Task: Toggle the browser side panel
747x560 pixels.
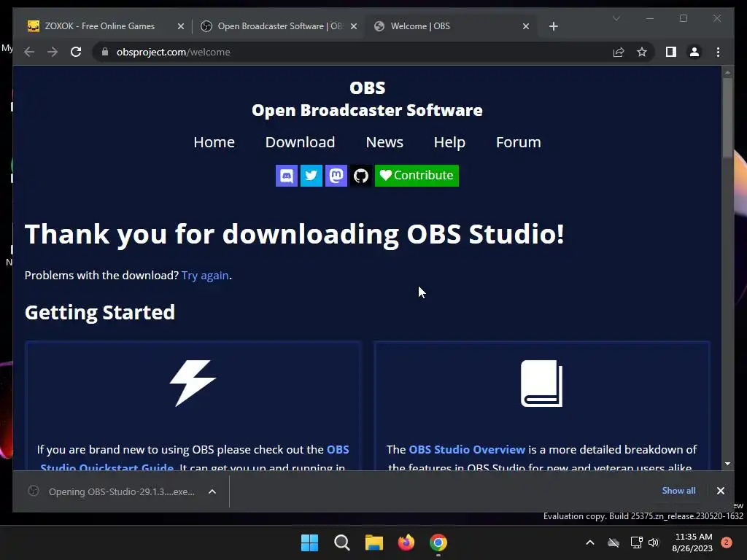Action: pyautogui.click(x=671, y=52)
